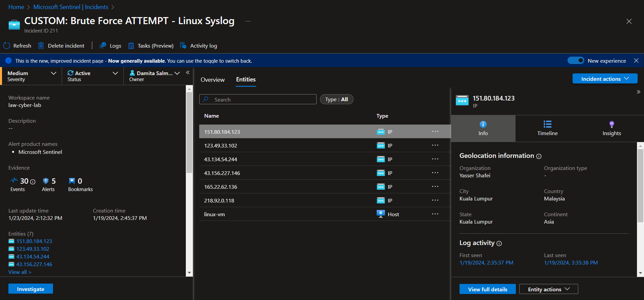
Task: Select the 151.80.184.123 entity row
Action: [x=325, y=132]
